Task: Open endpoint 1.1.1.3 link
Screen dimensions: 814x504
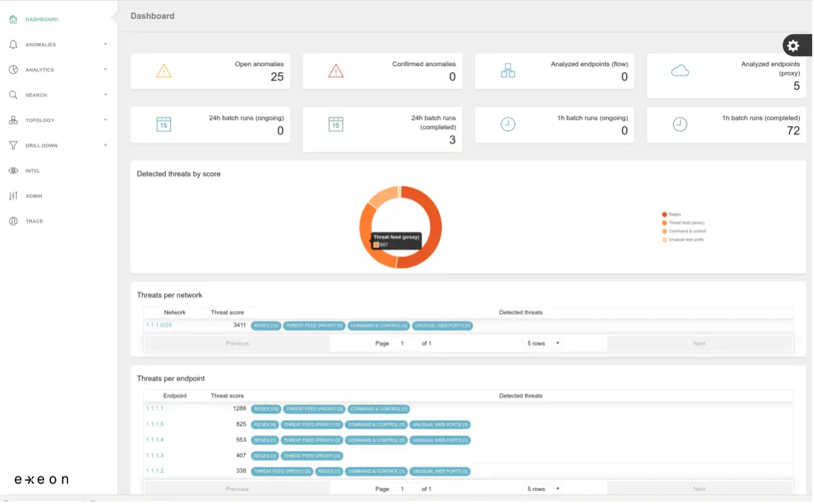Action: (x=155, y=456)
